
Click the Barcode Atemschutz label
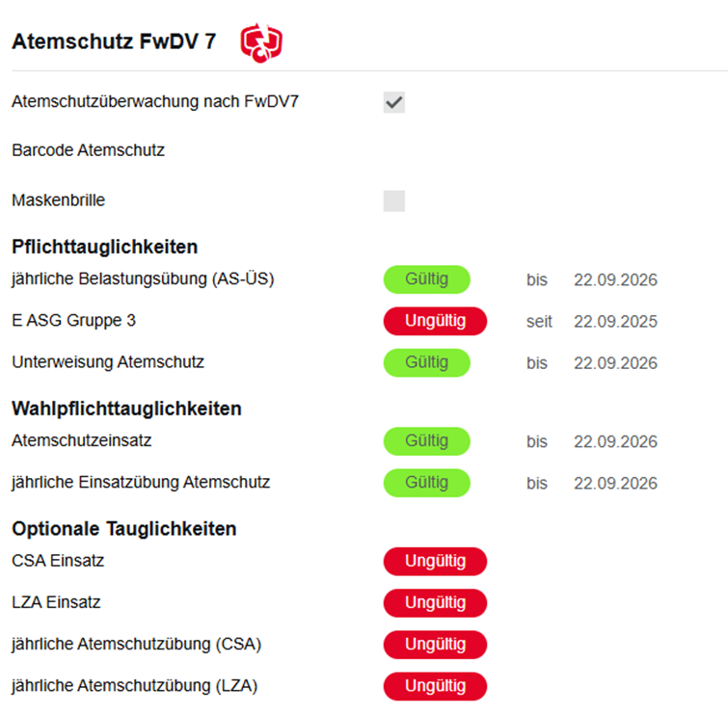[88, 150]
